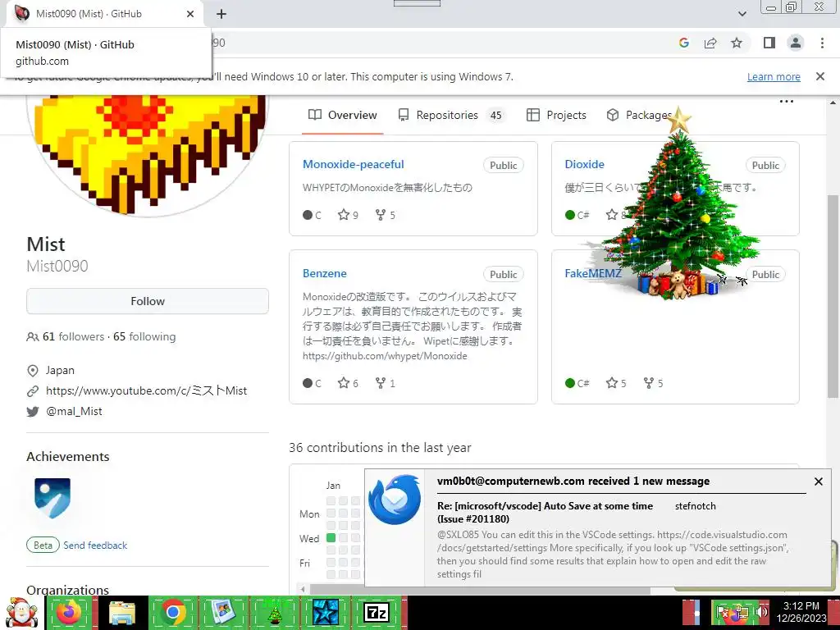
Task: Click the page vertical scrollbar thumb
Action: pos(833,296)
